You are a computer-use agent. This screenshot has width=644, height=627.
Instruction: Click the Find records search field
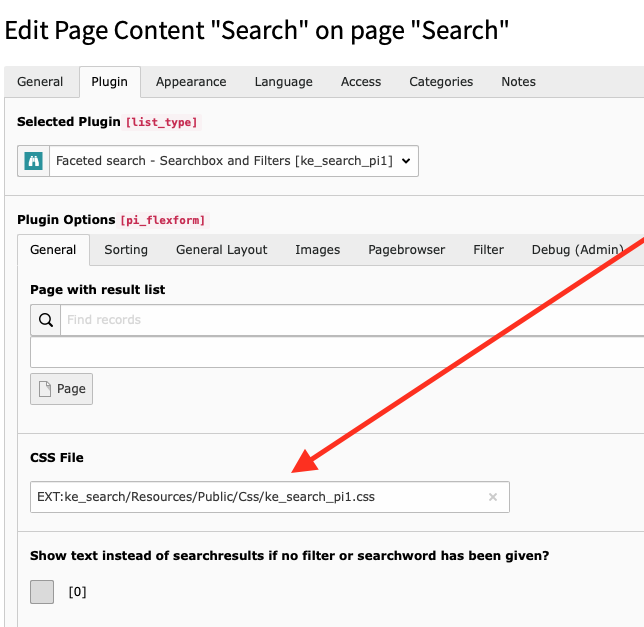point(350,320)
